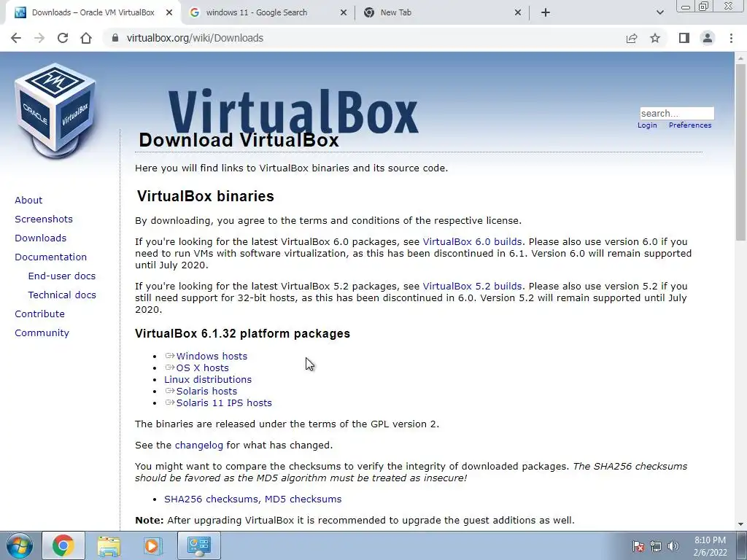
Task: Open Documentation in the sidebar
Action: tap(50, 257)
